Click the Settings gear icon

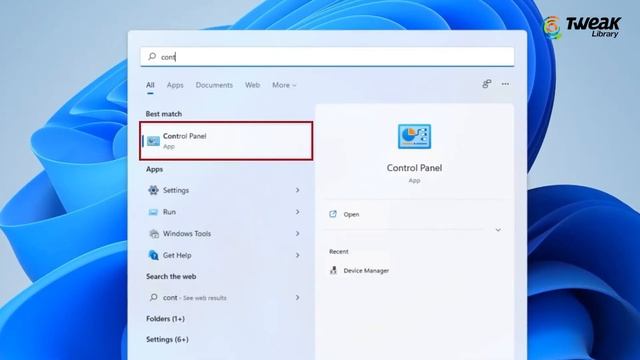click(153, 190)
